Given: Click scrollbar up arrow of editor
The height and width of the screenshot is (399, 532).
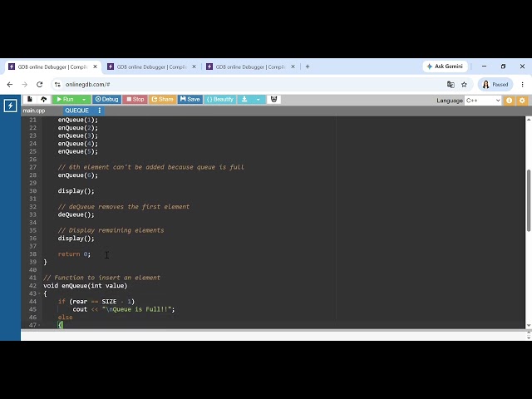Looking at the screenshot, I should click(x=529, y=120).
